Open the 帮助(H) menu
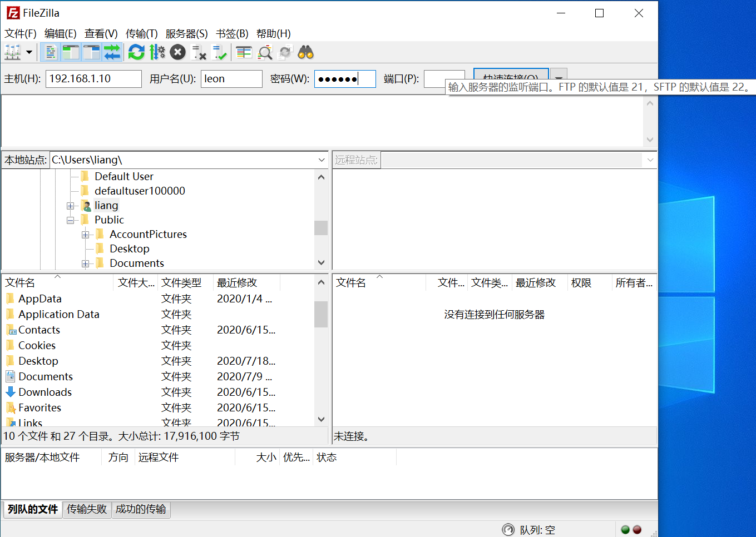 click(x=273, y=33)
